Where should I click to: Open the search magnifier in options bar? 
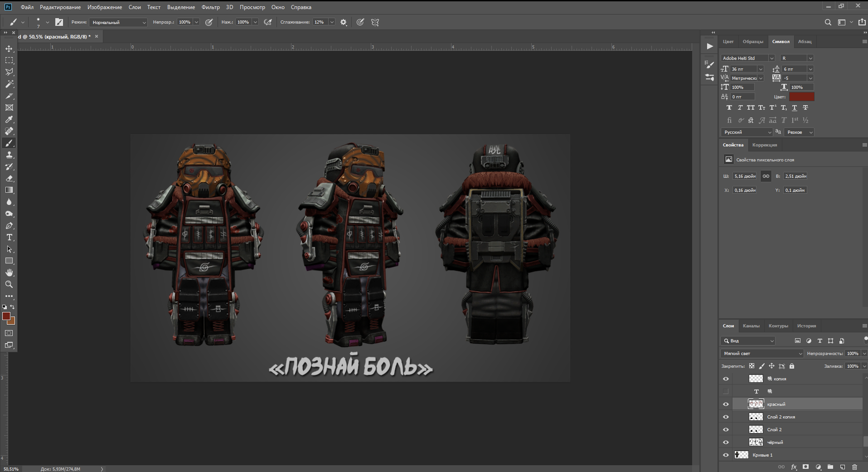click(828, 22)
